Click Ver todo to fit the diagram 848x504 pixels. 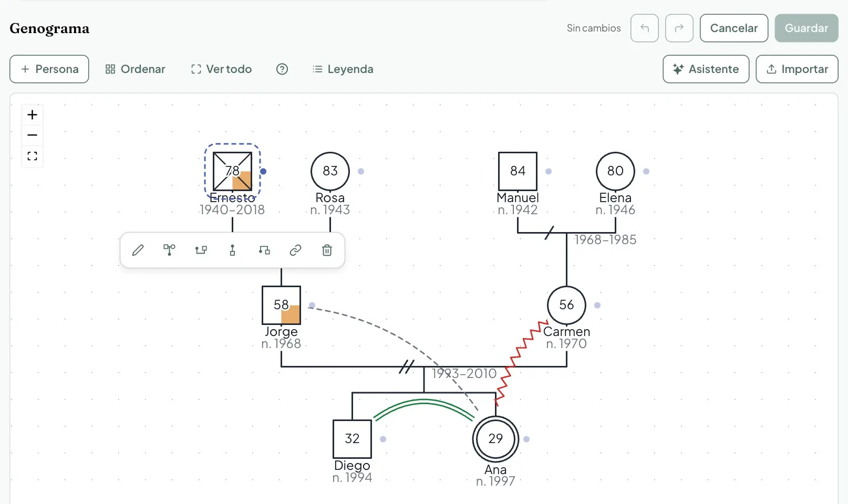[x=221, y=69]
